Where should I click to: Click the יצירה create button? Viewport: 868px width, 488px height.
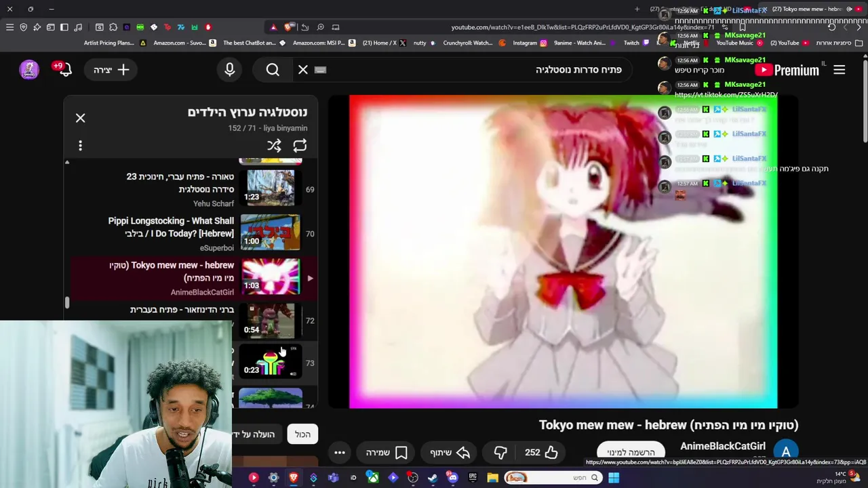point(111,69)
